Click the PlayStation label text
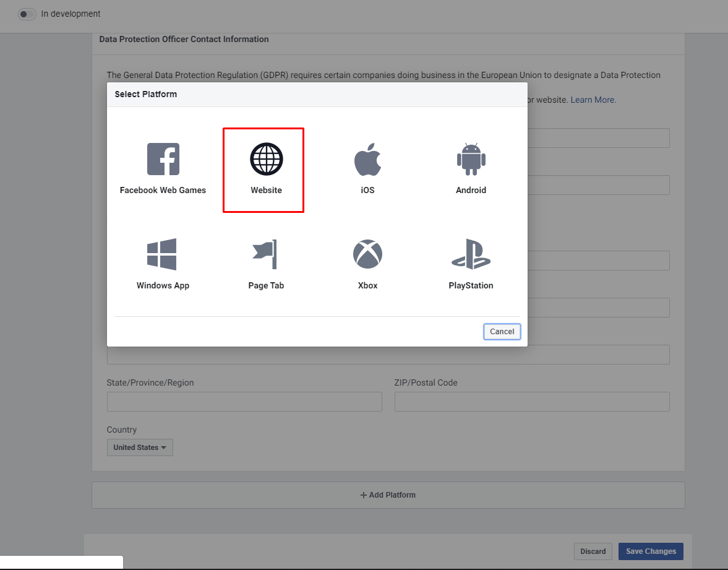Screen dimensions: 728x570 (x=471, y=285)
